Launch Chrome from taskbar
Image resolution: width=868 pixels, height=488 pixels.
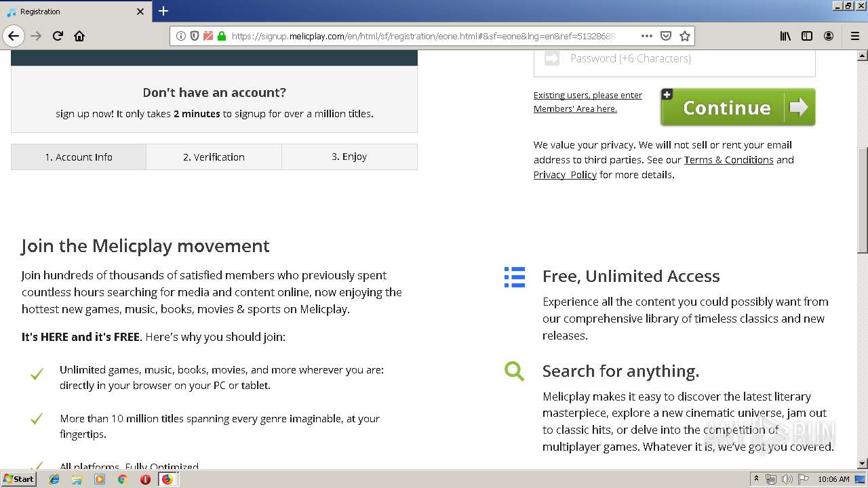[122, 479]
